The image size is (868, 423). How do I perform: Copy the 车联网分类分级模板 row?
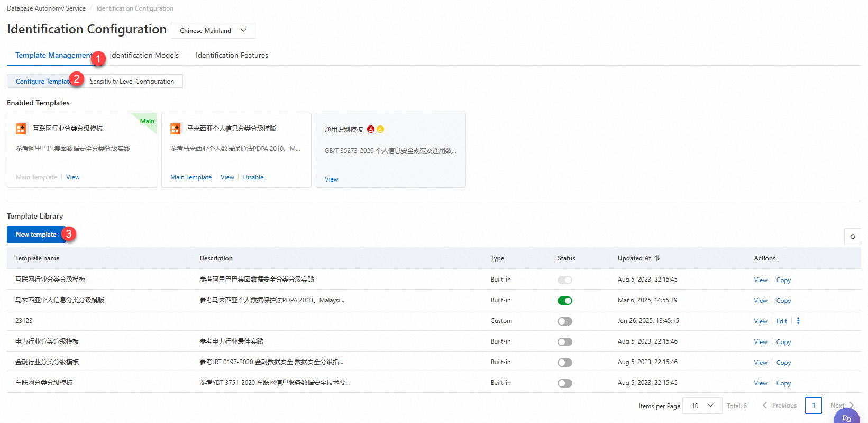point(783,383)
